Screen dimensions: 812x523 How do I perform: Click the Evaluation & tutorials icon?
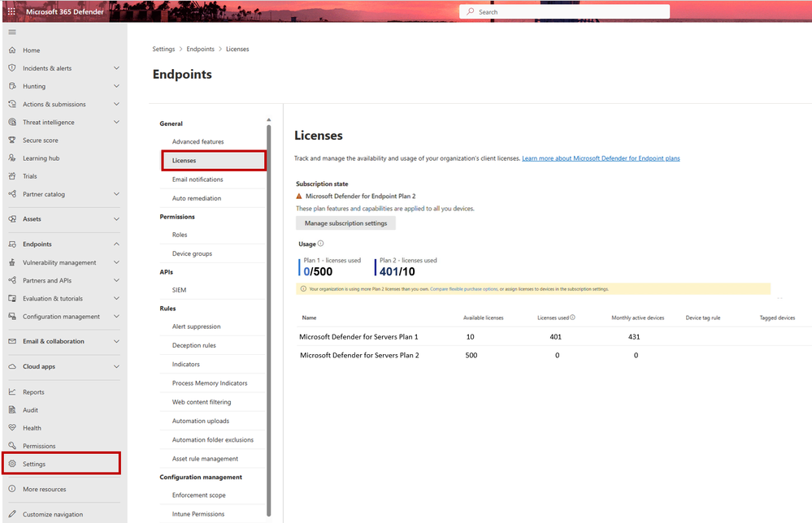coord(12,299)
